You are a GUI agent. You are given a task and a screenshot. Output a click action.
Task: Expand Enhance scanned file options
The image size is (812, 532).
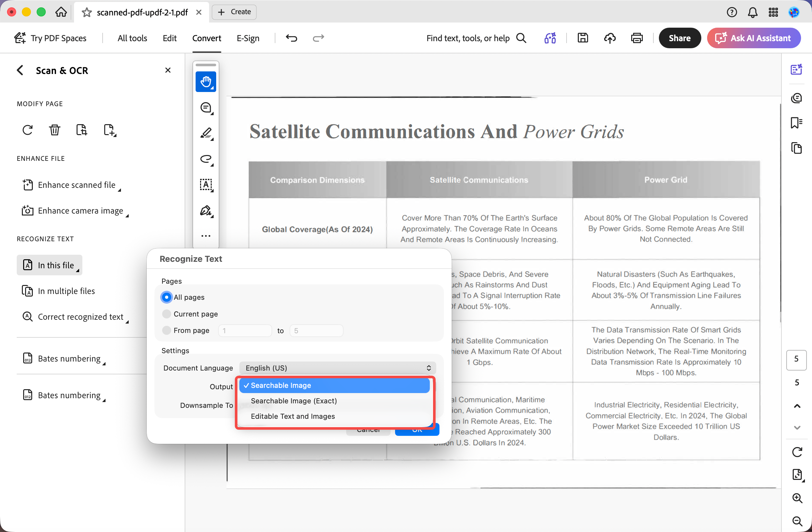tap(72, 185)
